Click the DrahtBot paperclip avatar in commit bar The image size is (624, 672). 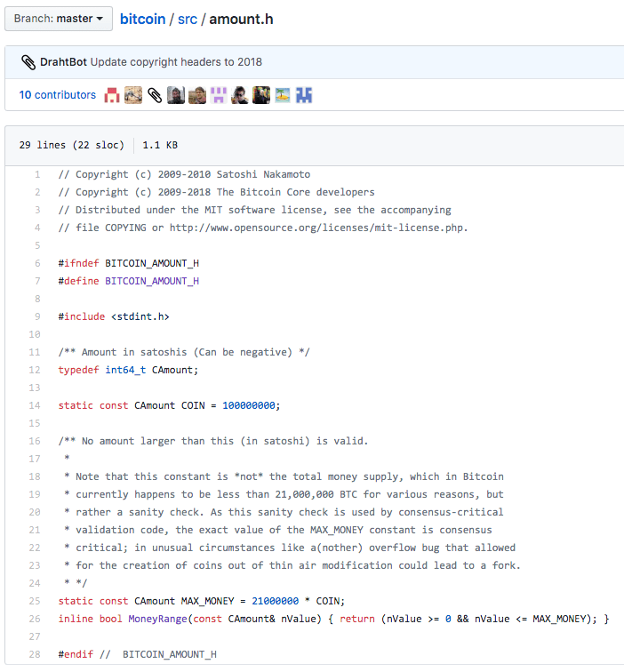[28, 62]
